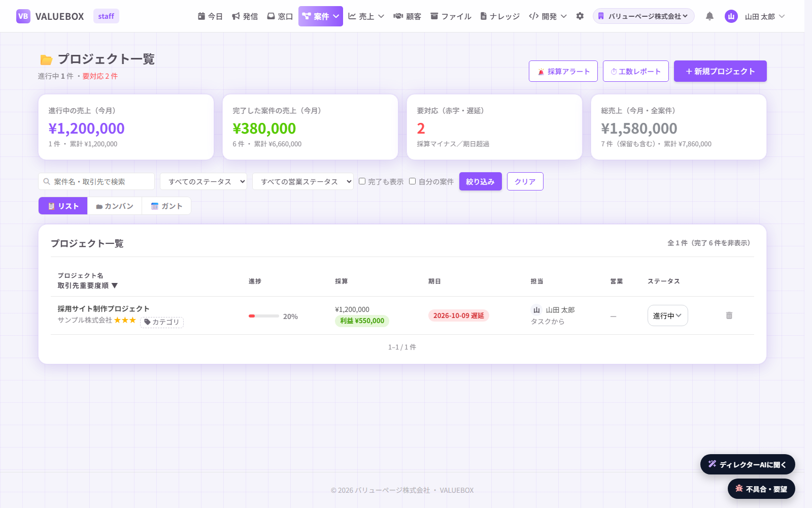
Task: Switch to リスト view tab
Action: tap(63, 206)
